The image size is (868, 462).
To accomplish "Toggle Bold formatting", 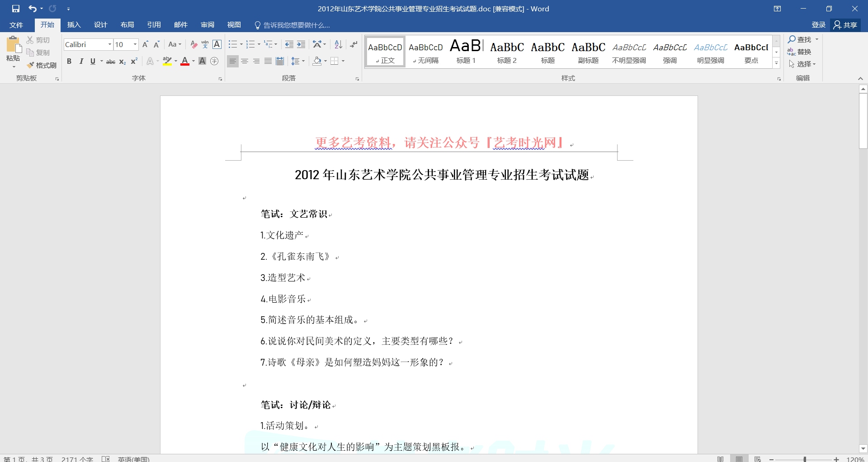I will coord(69,62).
